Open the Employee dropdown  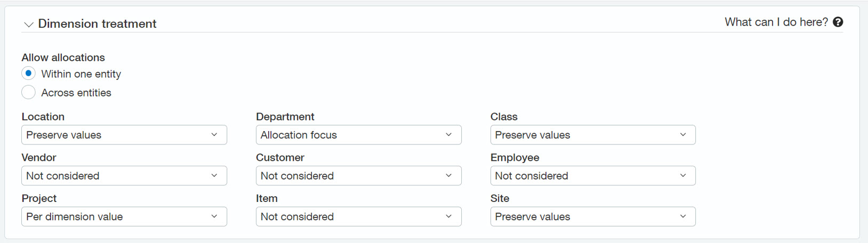point(592,176)
